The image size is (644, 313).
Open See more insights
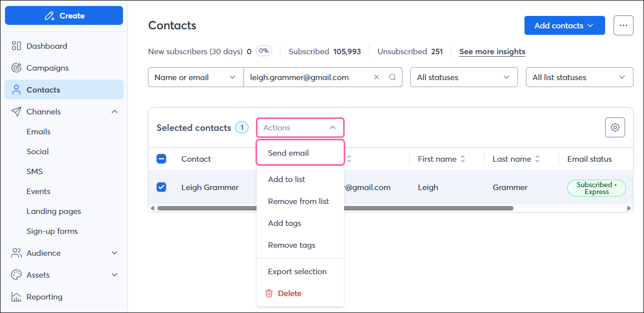(492, 51)
